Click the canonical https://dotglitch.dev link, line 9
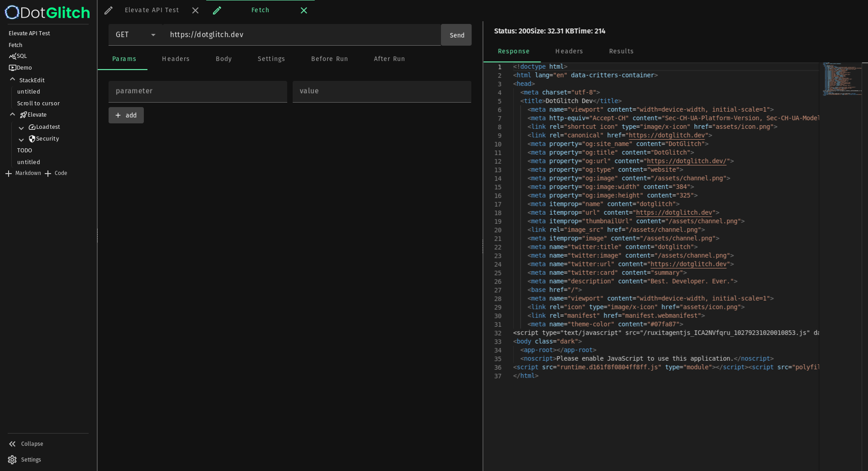 pyautogui.click(x=667, y=135)
